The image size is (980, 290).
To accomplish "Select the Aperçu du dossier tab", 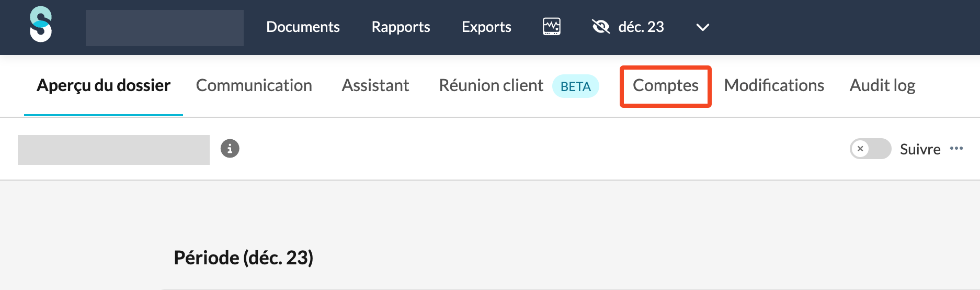I will (104, 85).
